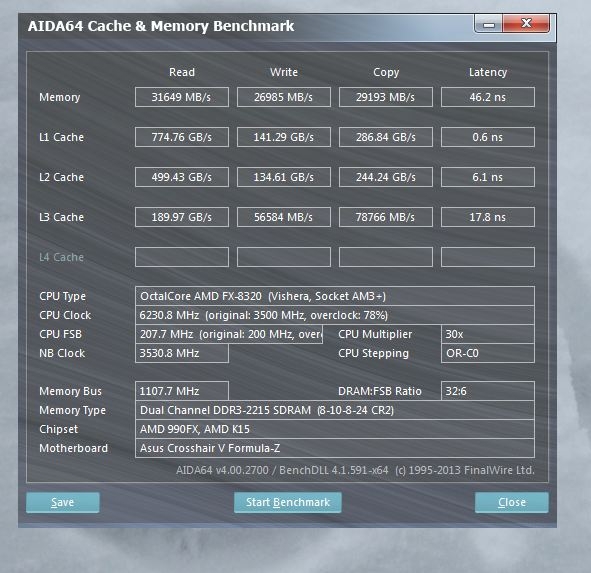Click Memory Type Dual Channel DDR3-2215 field

click(x=335, y=410)
